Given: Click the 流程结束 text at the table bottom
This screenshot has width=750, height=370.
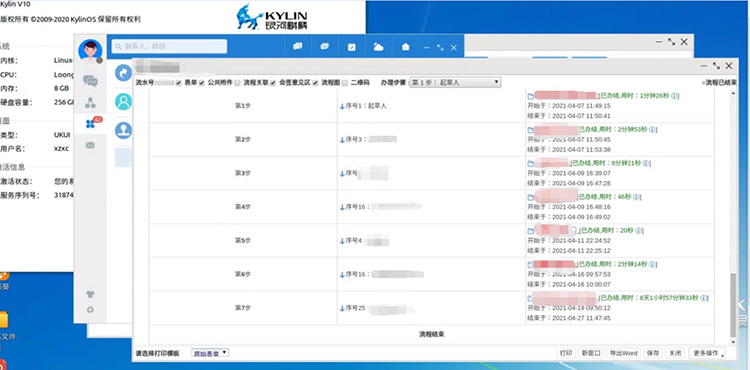Looking at the screenshot, I should click(431, 334).
